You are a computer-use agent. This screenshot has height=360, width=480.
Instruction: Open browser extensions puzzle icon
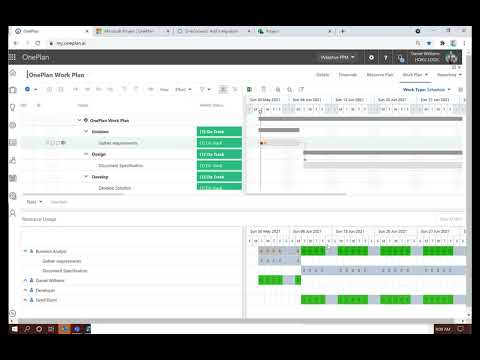click(442, 43)
